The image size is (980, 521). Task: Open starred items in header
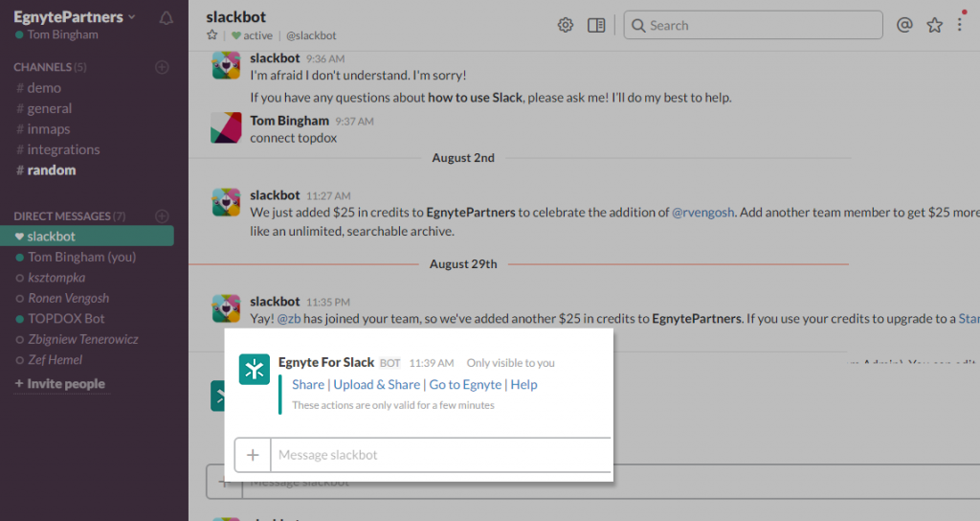click(x=934, y=26)
